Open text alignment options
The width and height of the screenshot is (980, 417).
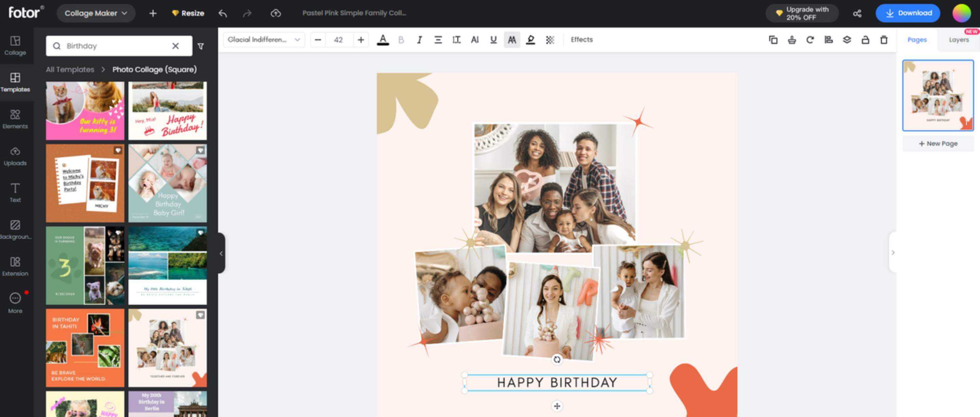(438, 39)
